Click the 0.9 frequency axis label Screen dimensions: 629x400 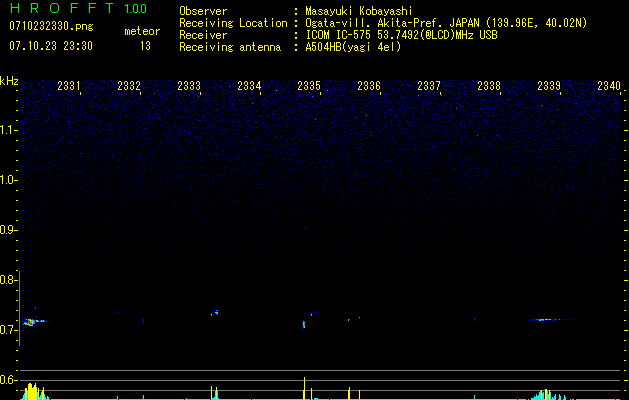click(8, 230)
